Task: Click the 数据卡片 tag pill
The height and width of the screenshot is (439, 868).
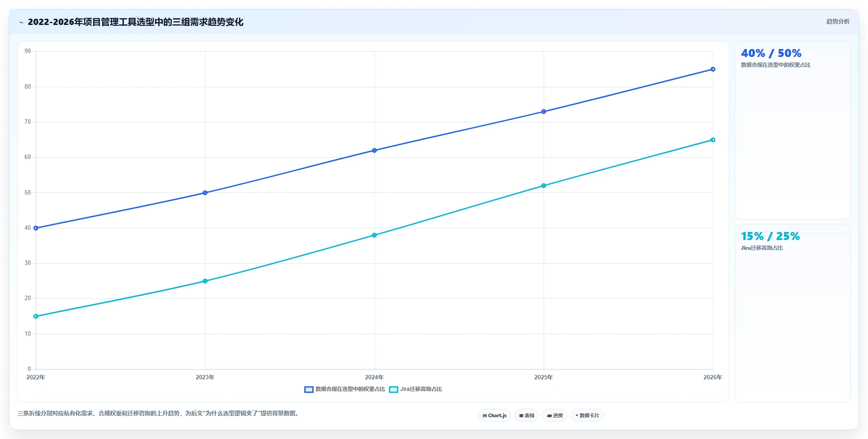Action: 587,415
